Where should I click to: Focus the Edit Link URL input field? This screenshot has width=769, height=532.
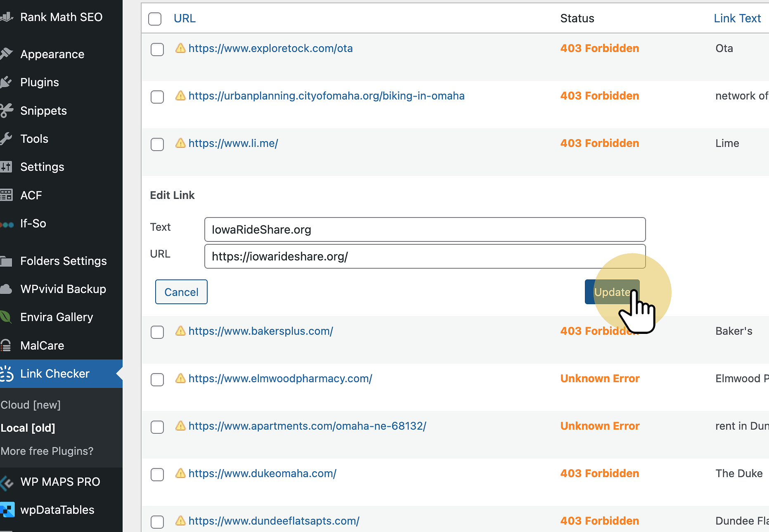pos(425,256)
